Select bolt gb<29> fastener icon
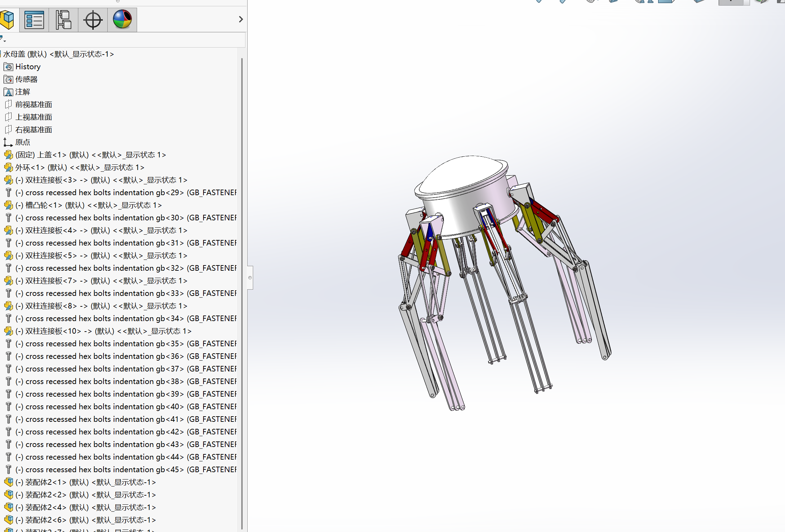This screenshot has height=532, width=785. click(8, 193)
